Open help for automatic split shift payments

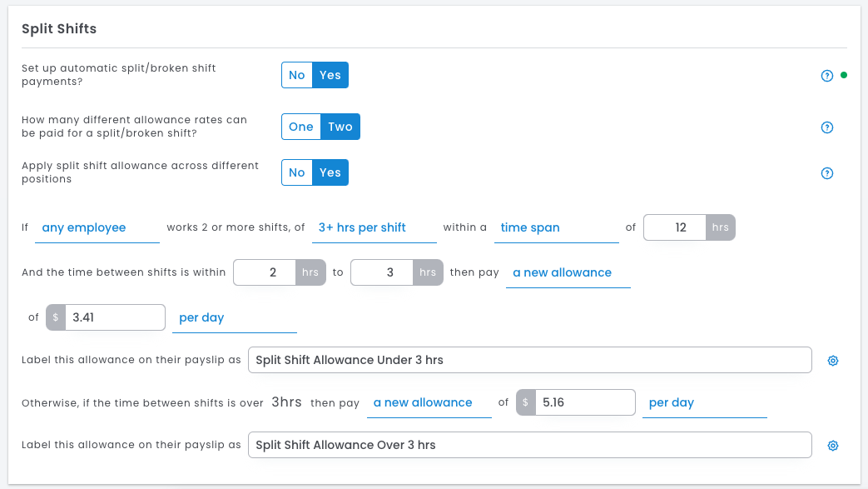pos(826,76)
